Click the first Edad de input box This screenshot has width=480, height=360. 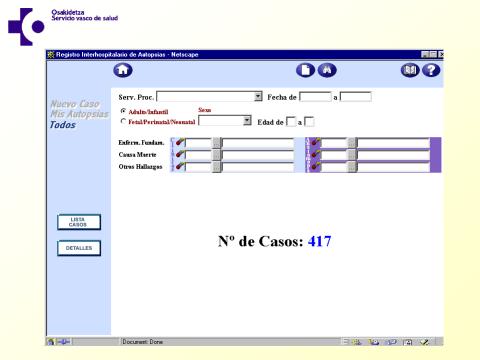[291, 122]
